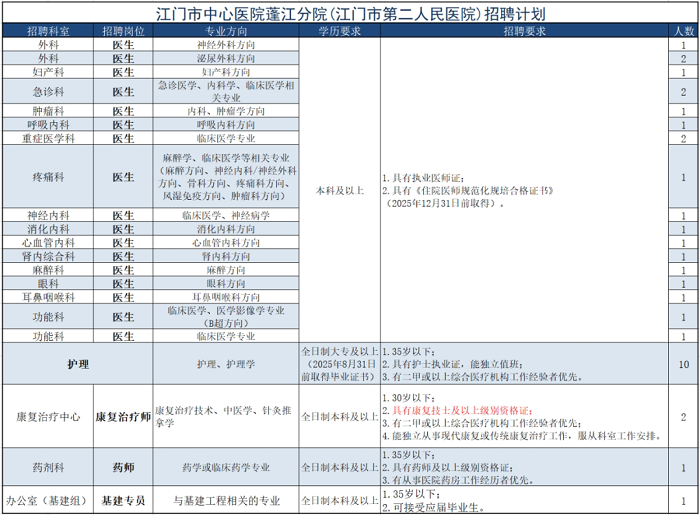This screenshot has height=515, width=700.
Task: Select the 护理、护理学 specialty cell
Action: click(x=226, y=364)
